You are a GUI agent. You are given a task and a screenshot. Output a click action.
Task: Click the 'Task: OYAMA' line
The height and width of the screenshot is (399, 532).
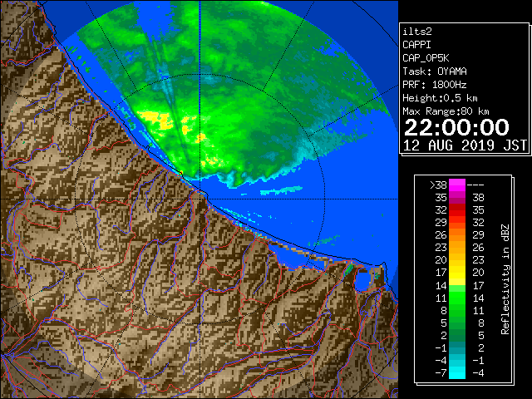click(435, 71)
